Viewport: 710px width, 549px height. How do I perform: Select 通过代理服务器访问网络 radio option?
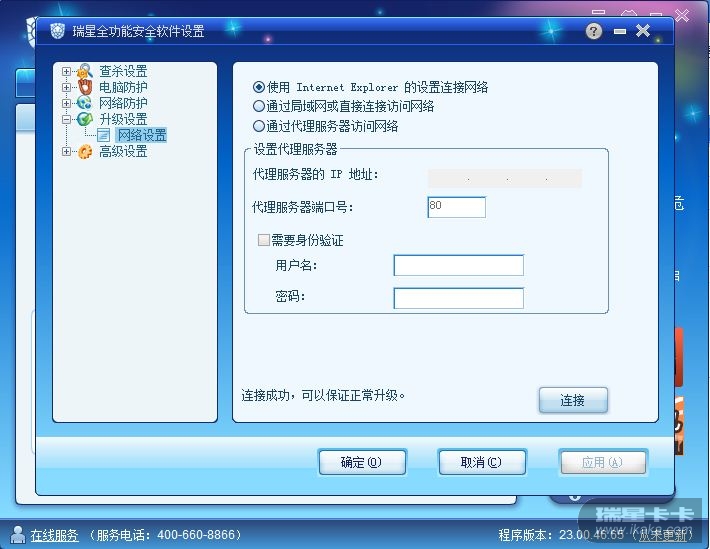coord(259,126)
